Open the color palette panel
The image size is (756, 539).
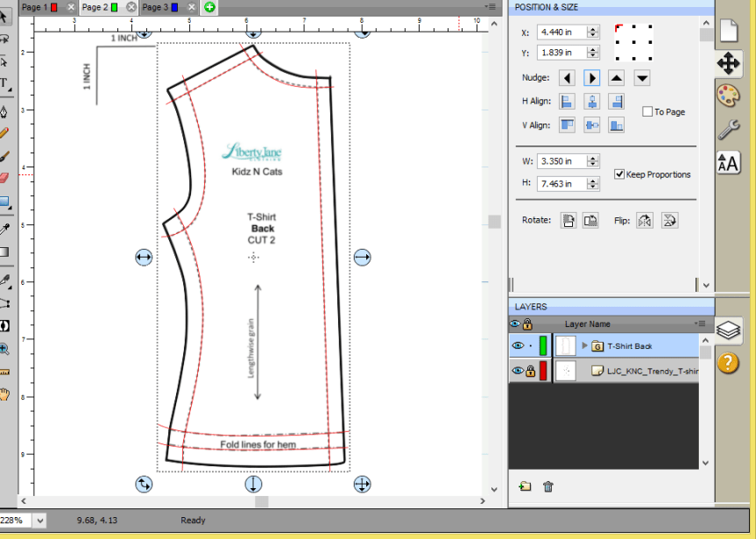(728, 96)
